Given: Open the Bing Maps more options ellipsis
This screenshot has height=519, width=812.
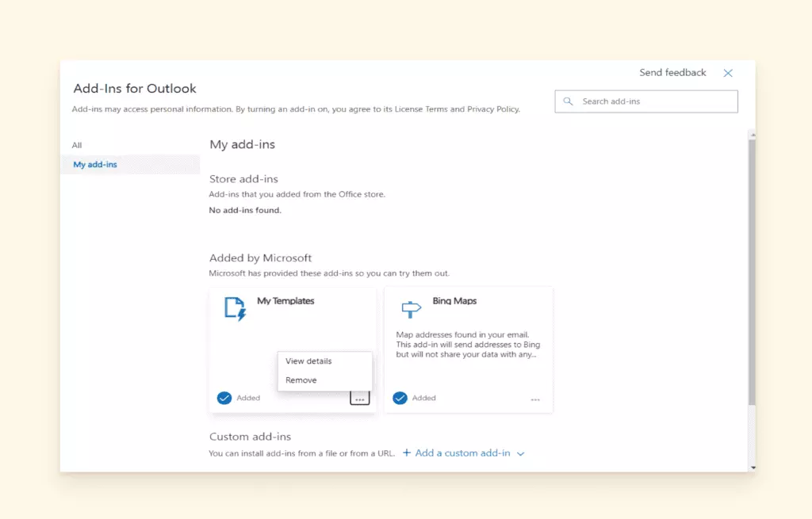Looking at the screenshot, I should tap(535, 399).
